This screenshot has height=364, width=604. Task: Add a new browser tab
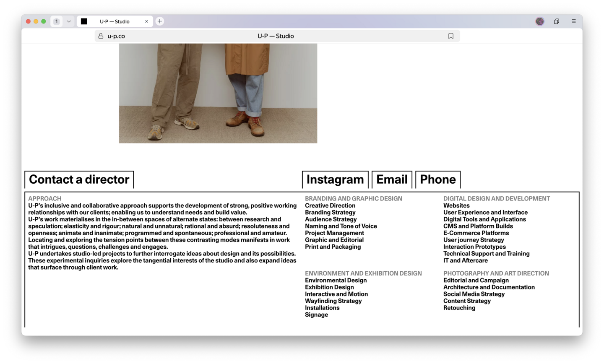pyautogui.click(x=160, y=21)
